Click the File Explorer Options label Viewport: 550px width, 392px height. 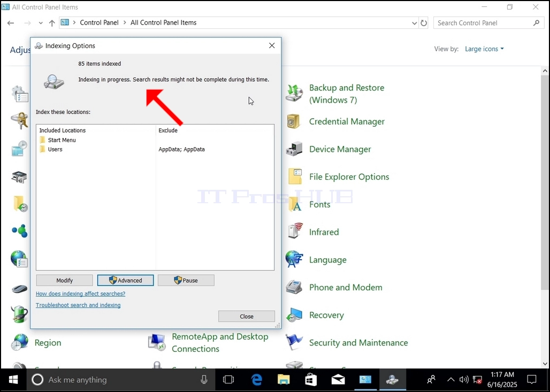[349, 176]
